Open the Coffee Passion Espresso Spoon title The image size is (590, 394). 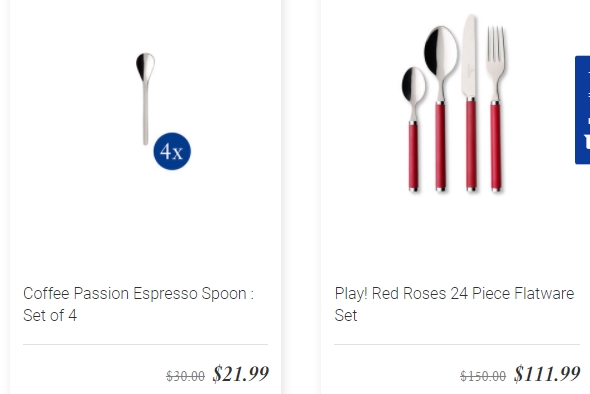[x=138, y=304]
